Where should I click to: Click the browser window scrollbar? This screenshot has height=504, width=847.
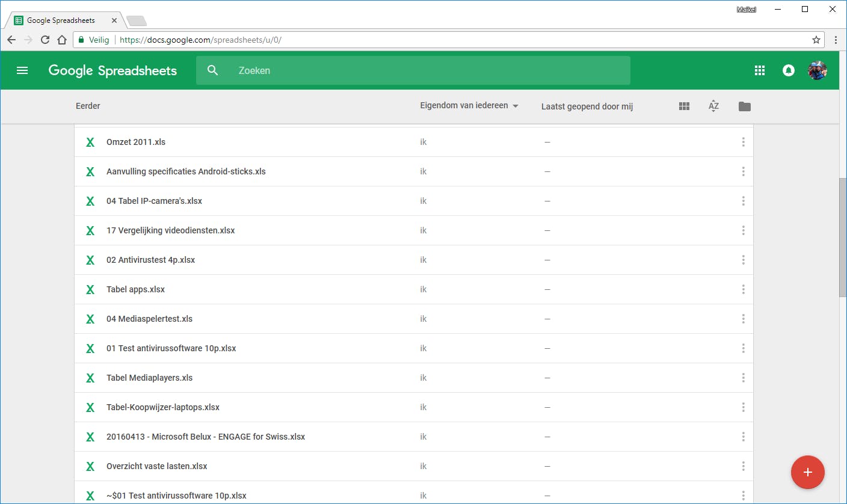point(843,238)
